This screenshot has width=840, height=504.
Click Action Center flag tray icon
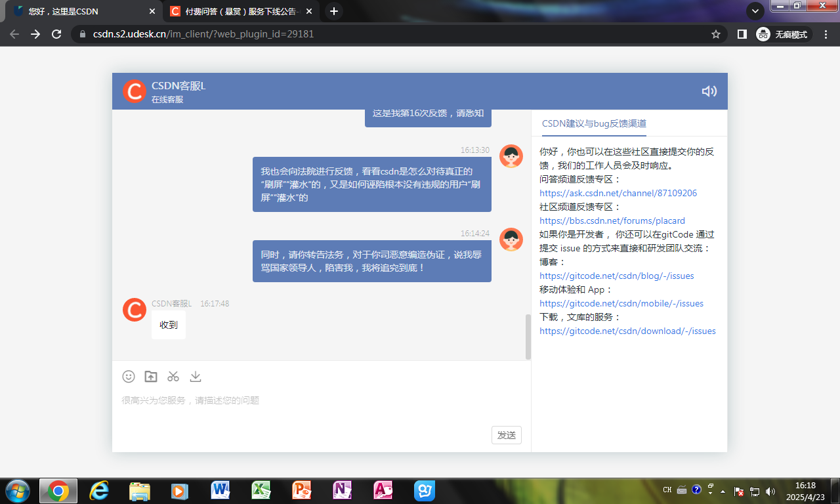pyautogui.click(x=739, y=491)
